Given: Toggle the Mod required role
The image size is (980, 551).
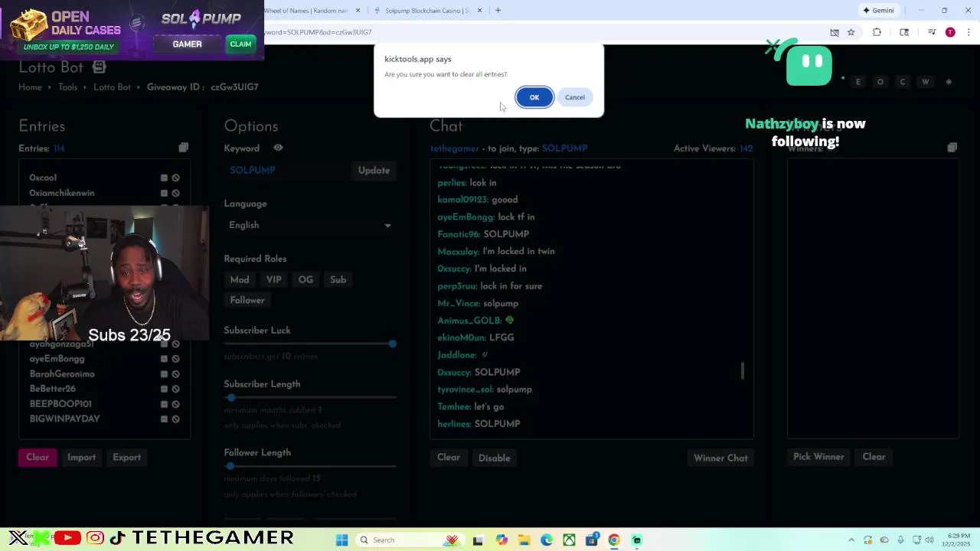Looking at the screenshot, I should [240, 279].
